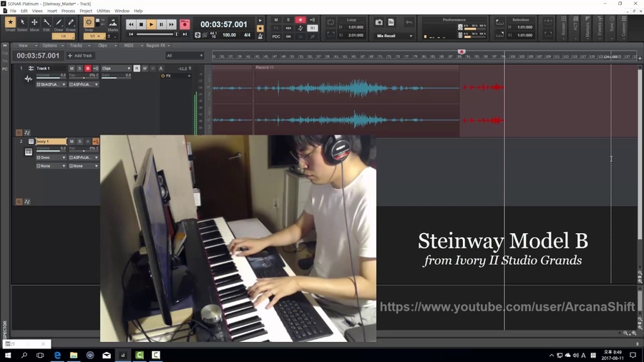Viewport: 644px width, 362px height.
Task: Toggle input echo on Track 1
Action: (x=96, y=69)
